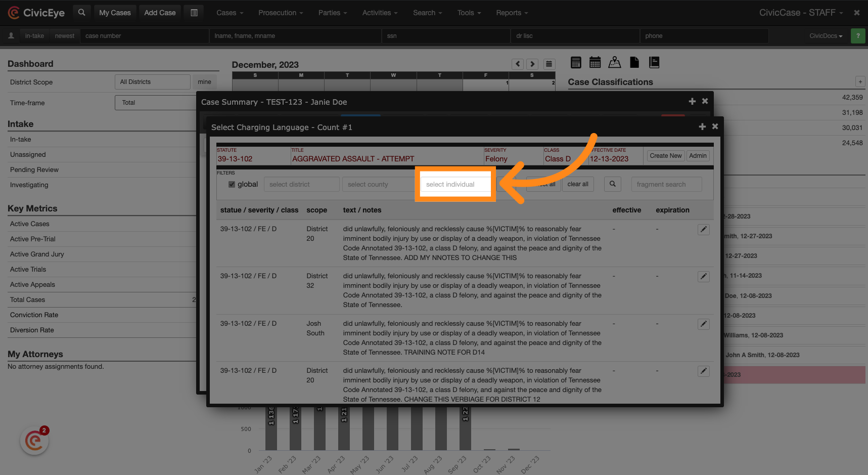868x475 pixels.
Task: Open the Pending Review intake link
Action: (x=34, y=169)
